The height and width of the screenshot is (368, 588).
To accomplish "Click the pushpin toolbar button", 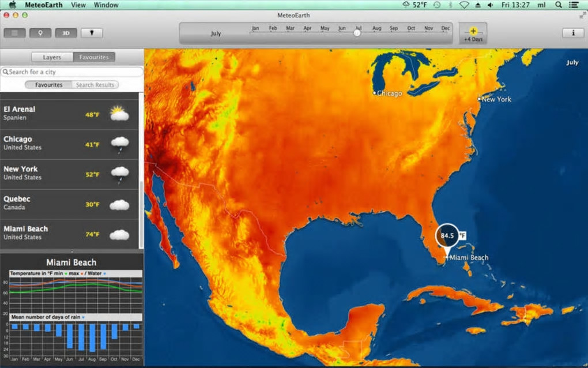I will coord(92,33).
